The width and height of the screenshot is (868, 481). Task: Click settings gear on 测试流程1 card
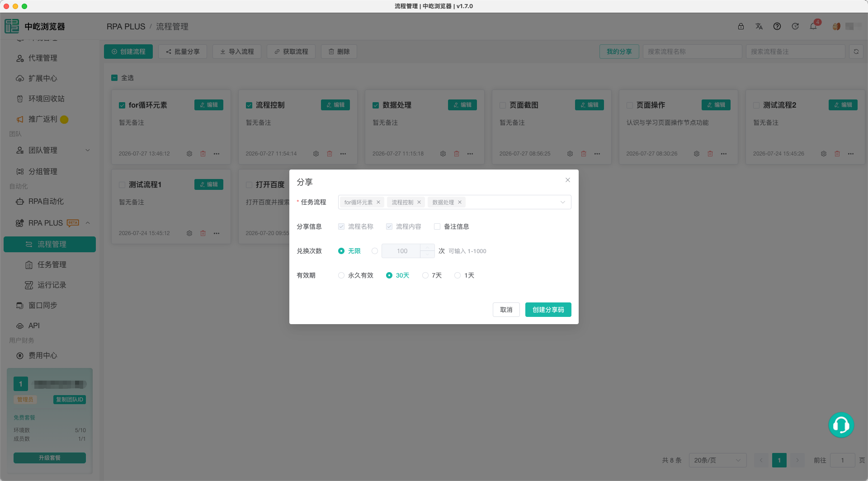(x=189, y=233)
